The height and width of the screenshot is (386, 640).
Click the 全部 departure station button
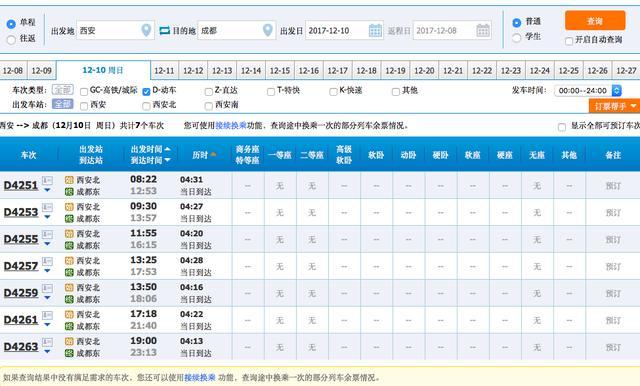(x=62, y=104)
